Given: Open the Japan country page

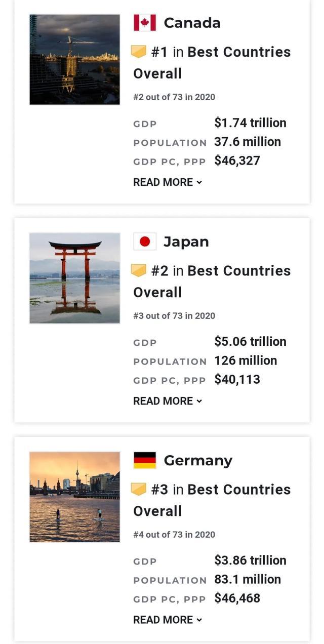Looking at the screenshot, I should click(x=187, y=241).
